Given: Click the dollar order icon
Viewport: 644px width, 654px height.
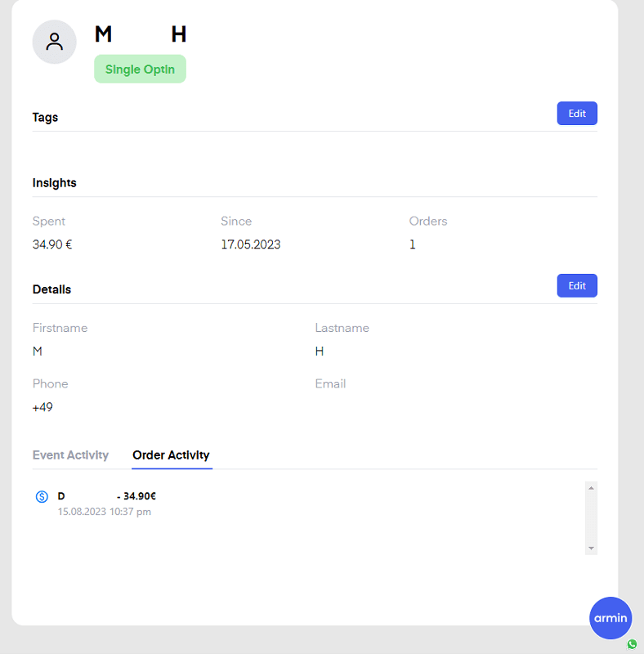Looking at the screenshot, I should click(x=42, y=496).
